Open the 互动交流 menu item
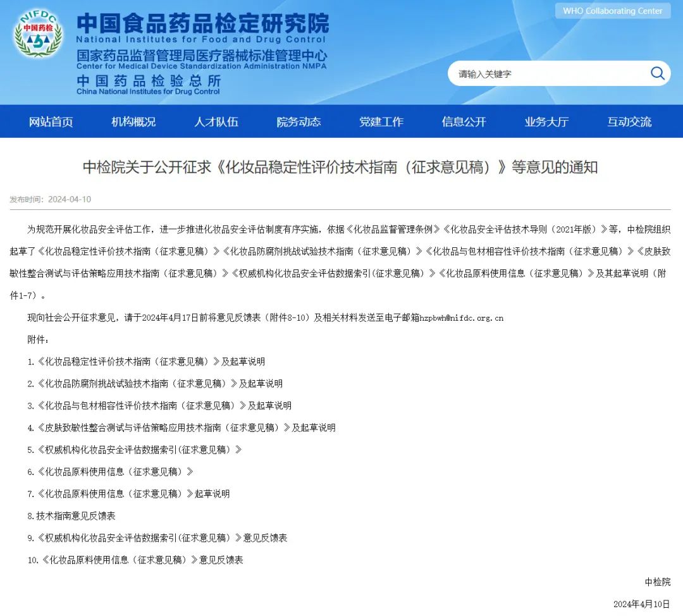Image resolution: width=683 pixels, height=616 pixels. 629,121
